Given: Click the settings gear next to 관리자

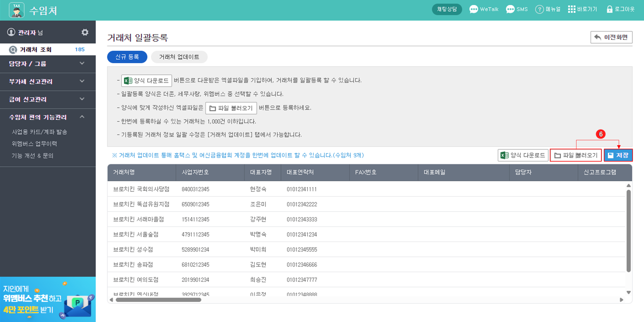Looking at the screenshot, I should 85,32.
